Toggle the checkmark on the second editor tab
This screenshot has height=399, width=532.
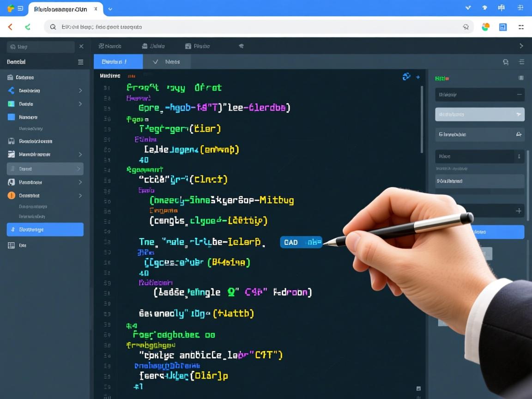coord(156,61)
